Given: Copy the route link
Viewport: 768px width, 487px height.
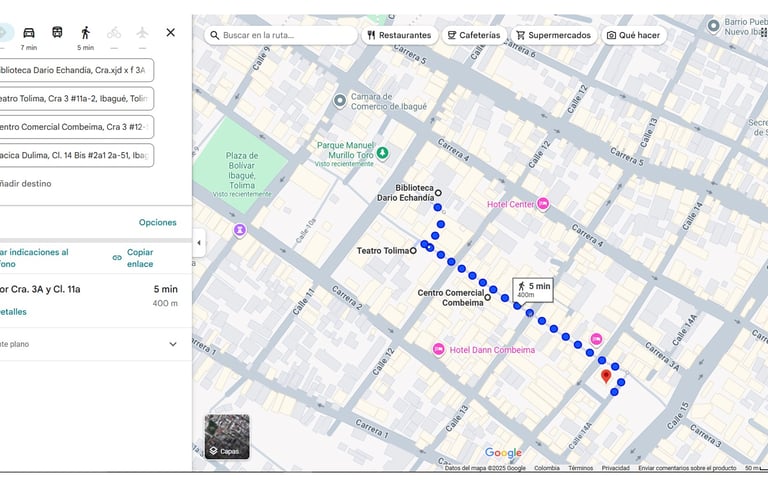Looking at the screenshot, I should (x=133, y=258).
